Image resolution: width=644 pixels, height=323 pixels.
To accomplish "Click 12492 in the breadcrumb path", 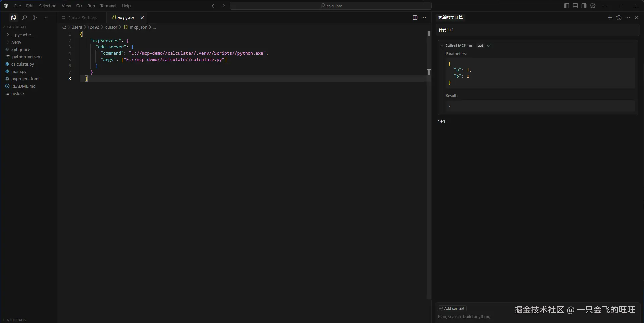I will [x=93, y=27].
